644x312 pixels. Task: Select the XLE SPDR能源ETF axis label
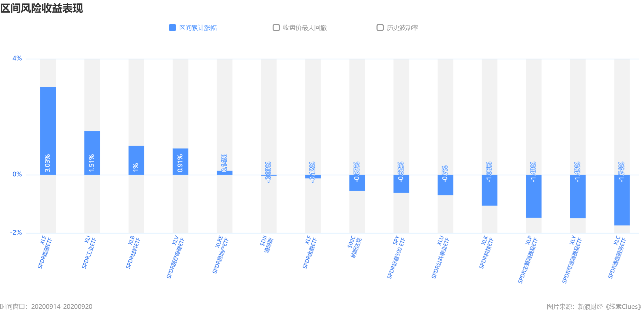tap(45, 252)
